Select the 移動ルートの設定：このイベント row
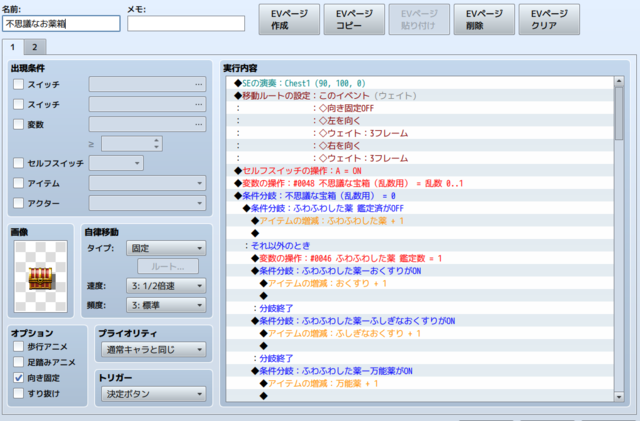The height and width of the screenshot is (421, 640). (420, 96)
